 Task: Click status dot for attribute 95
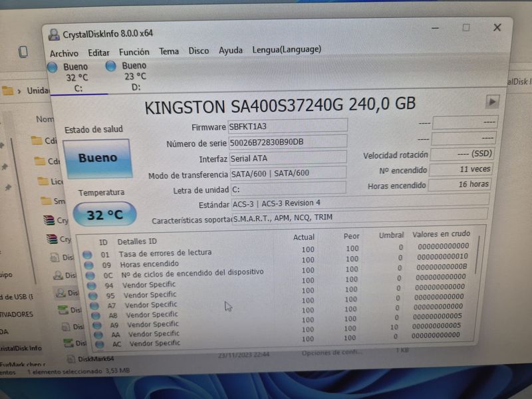pyautogui.click(x=93, y=296)
